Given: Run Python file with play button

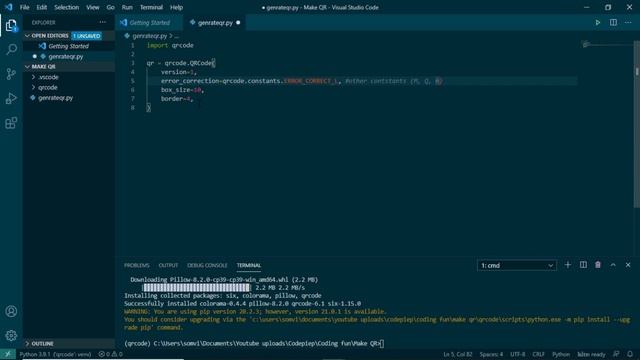Looking at the screenshot, I should [598, 22].
